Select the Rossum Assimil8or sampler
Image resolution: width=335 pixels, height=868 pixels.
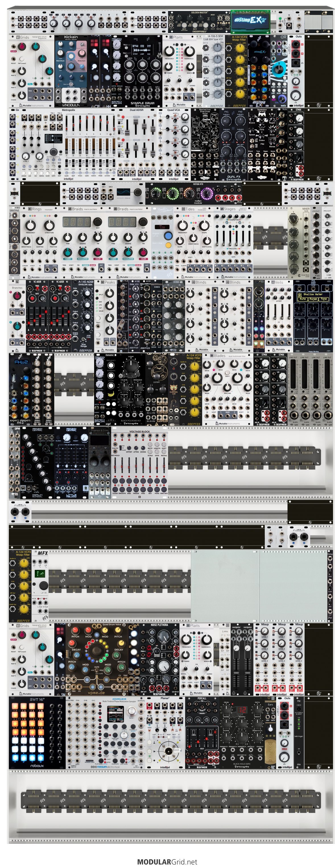pos(105,732)
